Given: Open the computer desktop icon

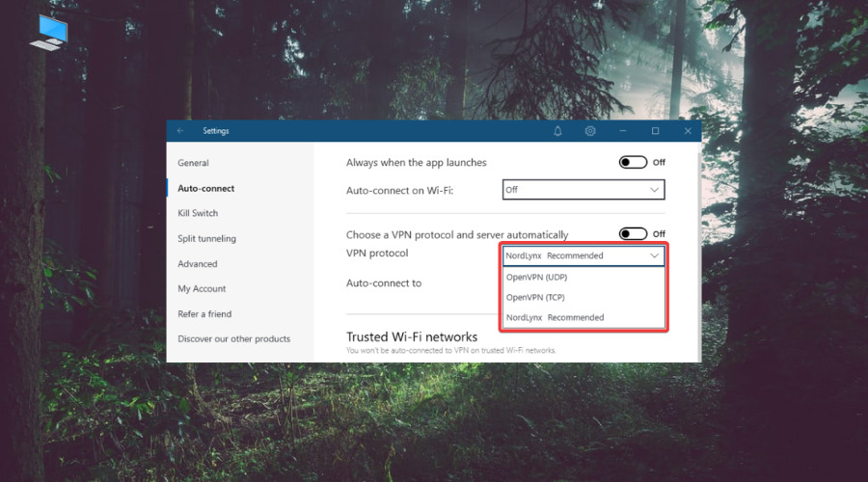Looking at the screenshot, I should (50, 33).
